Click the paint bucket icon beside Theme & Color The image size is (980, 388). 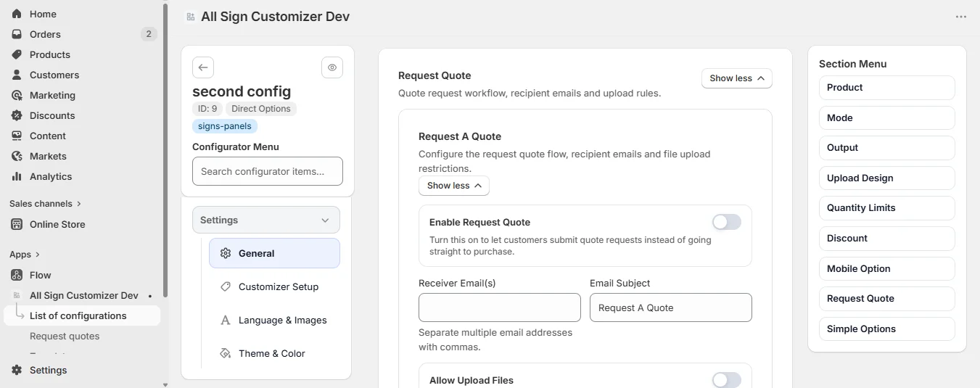tap(226, 353)
